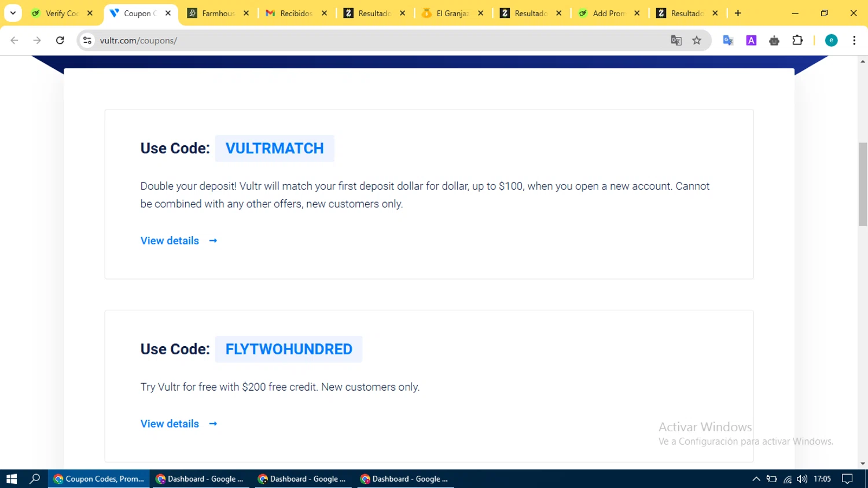Copy the VULTRMATCH coupon code
This screenshot has height=488, width=868.
274,148
